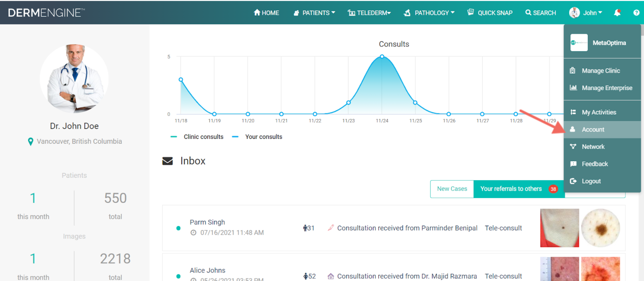Click Parm Singh dermoscopy image thumbnail
Image resolution: width=644 pixels, height=281 pixels.
(601, 228)
